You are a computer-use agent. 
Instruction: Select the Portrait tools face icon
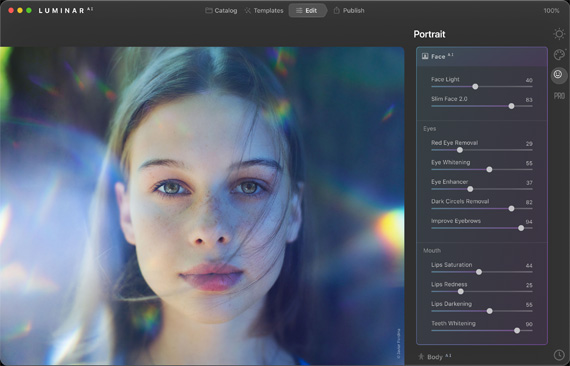coord(558,75)
